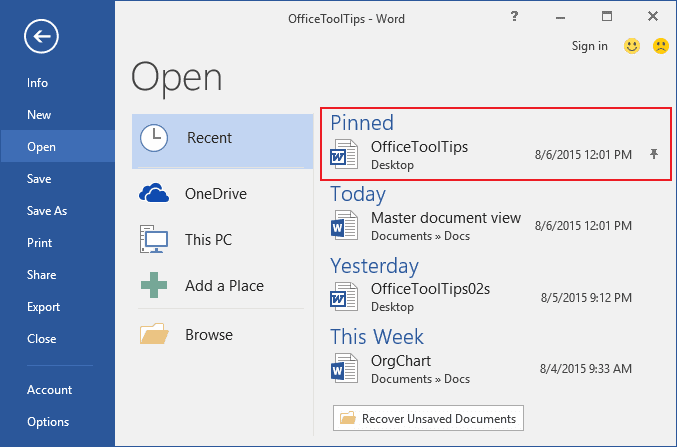Open the OrgChart recent document
This screenshot has height=447, width=677.
401,368
